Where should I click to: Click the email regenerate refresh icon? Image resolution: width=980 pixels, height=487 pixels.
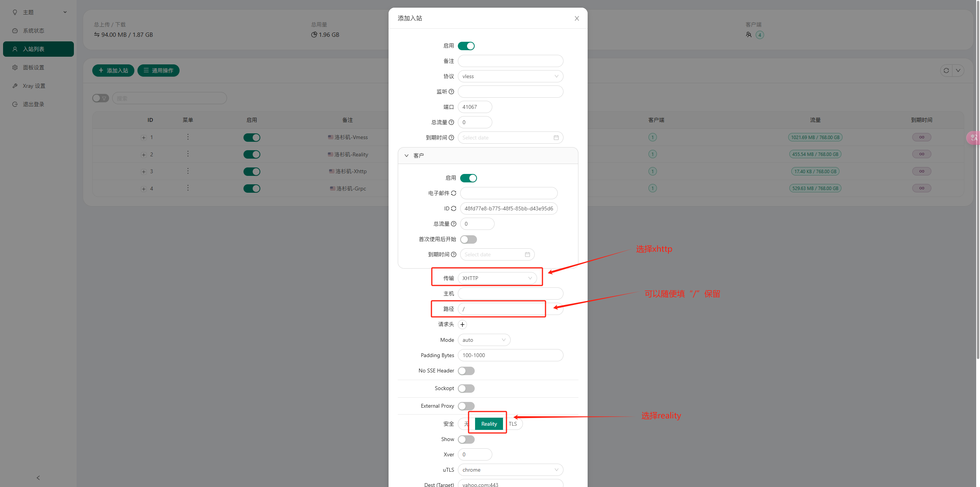[454, 193]
